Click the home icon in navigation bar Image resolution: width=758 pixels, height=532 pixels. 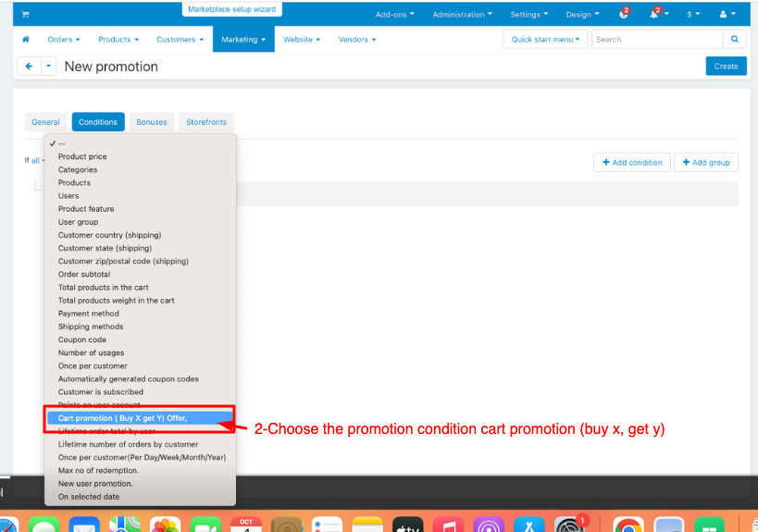pyautogui.click(x=25, y=40)
